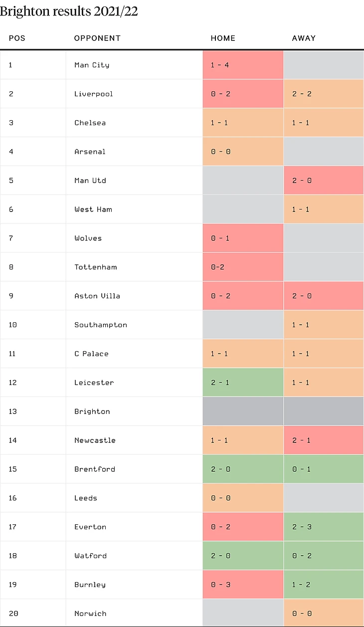The width and height of the screenshot is (364, 627).
Task: Click Wolves home result 0 - 1
Action: point(220,238)
